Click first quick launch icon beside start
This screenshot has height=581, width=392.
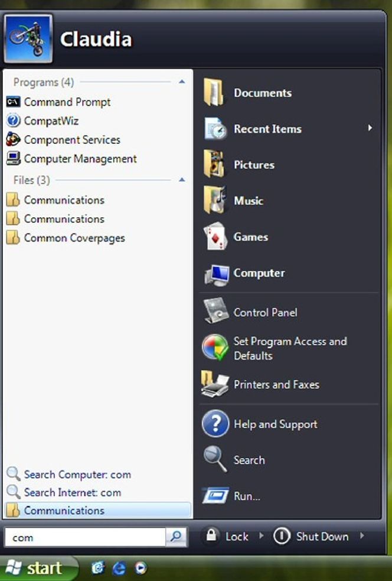(98, 567)
